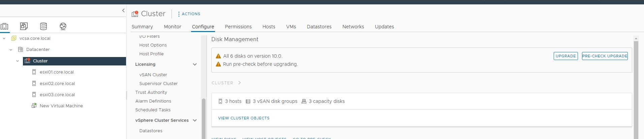Switch to the Monitor tab
The image size is (644, 139).
tap(173, 27)
